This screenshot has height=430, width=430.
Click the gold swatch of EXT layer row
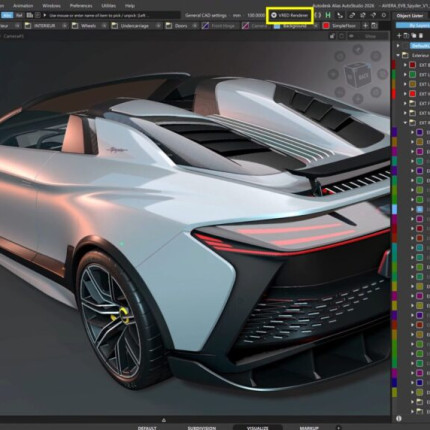pos(413,84)
